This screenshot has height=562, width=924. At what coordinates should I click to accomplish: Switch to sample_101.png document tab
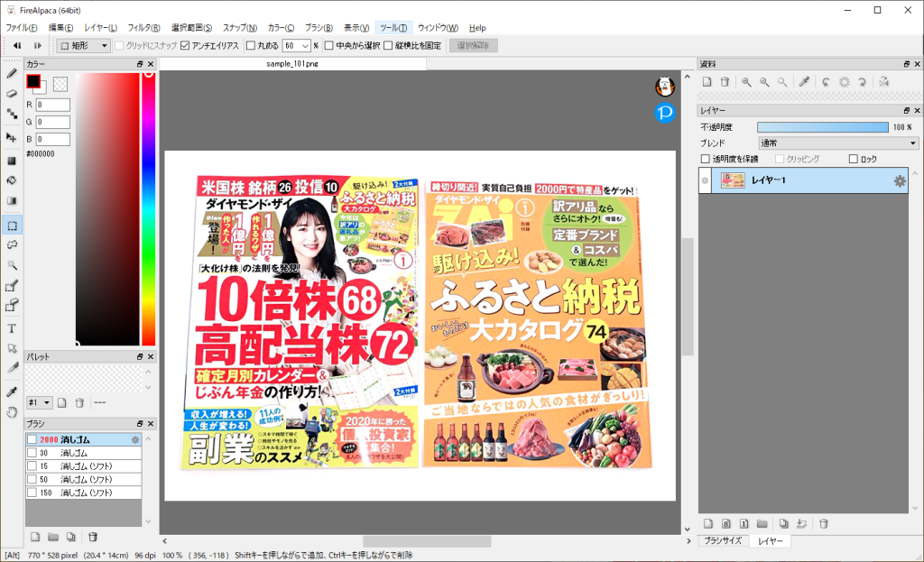[292, 64]
